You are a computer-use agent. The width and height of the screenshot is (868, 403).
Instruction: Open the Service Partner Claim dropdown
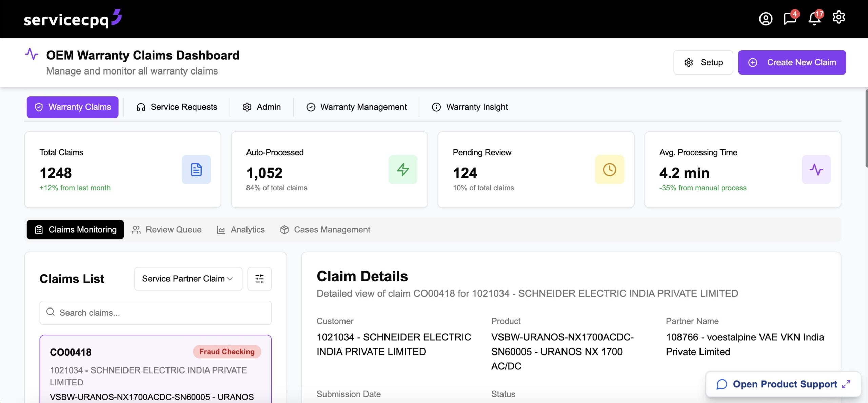click(188, 279)
